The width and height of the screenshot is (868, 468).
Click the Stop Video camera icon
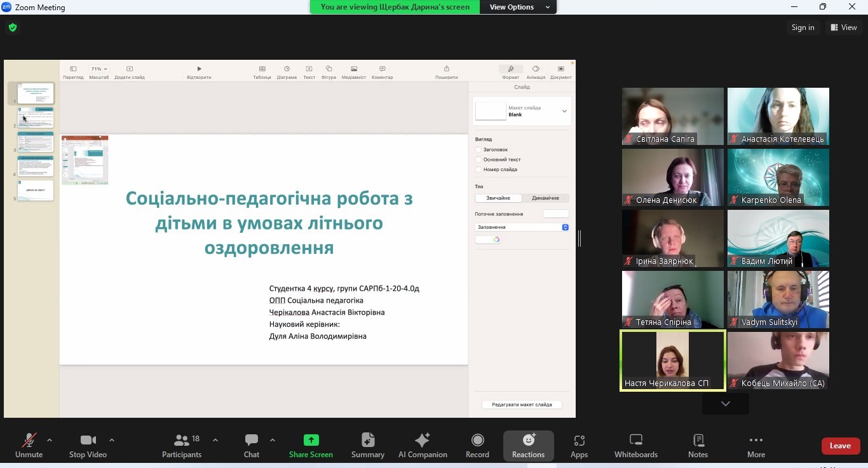(x=88, y=440)
